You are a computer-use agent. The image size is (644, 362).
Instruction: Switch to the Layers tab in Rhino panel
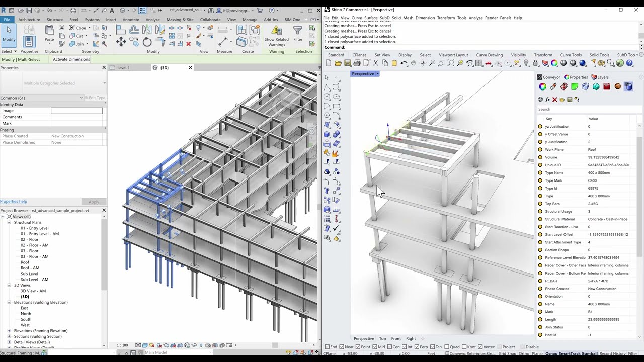click(x=601, y=77)
